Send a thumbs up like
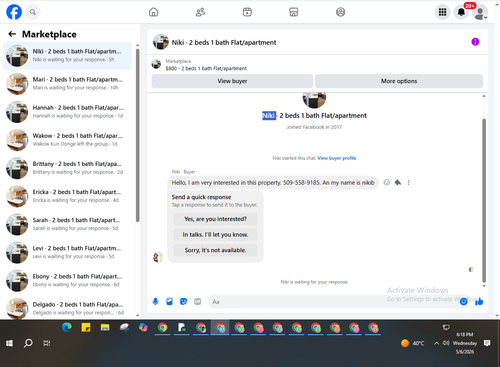 [479, 302]
